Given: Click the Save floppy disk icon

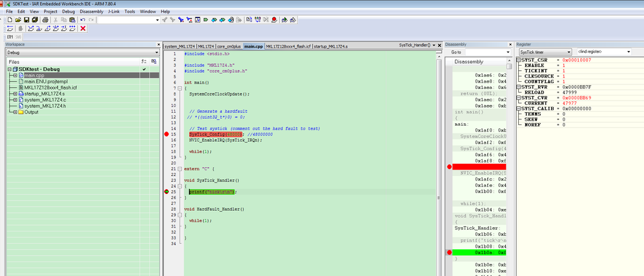Looking at the screenshot, I should 26,19.
